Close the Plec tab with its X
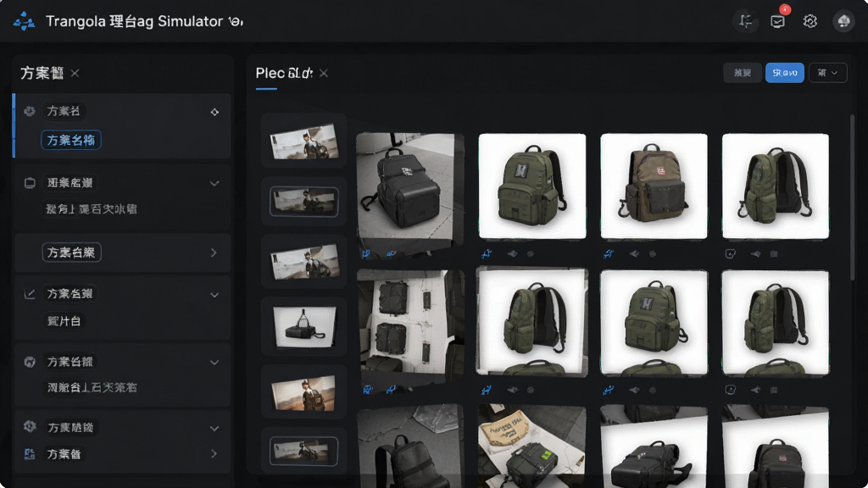Viewport: 868px width, 488px height. pos(324,73)
